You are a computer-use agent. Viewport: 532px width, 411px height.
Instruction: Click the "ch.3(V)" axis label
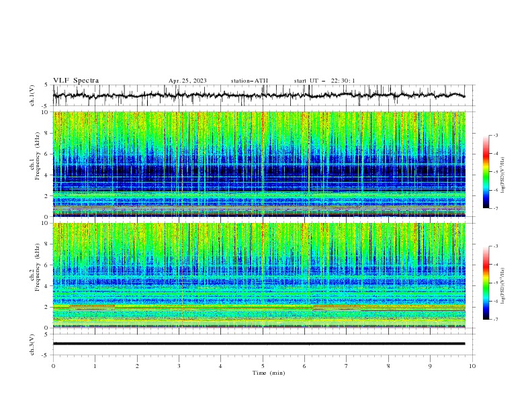coord(32,345)
